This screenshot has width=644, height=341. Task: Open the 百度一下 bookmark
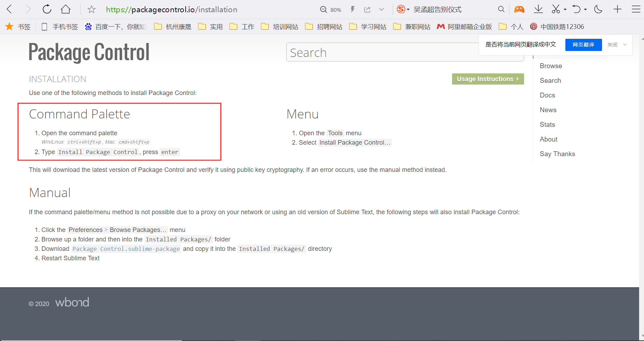click(x=116, y=27)
